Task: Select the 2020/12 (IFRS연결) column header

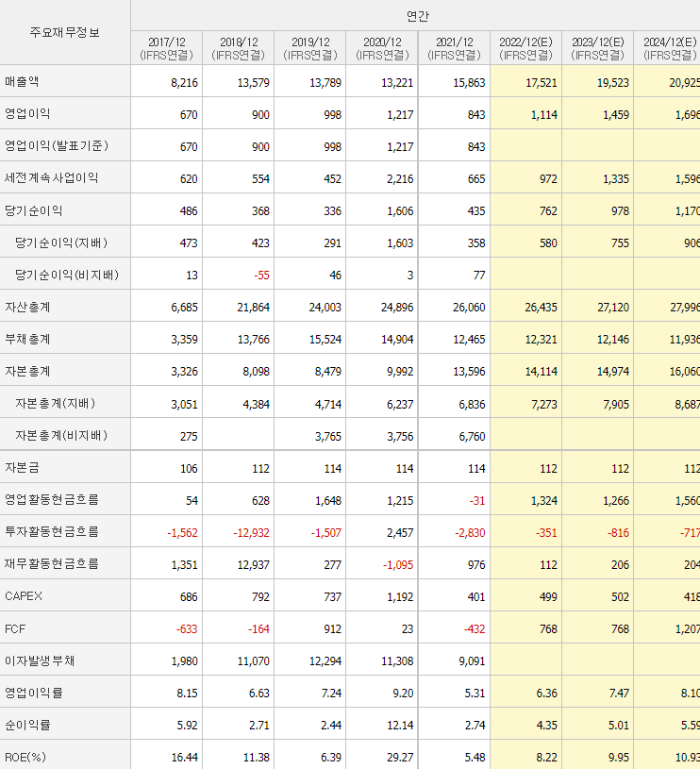Action: pos(382,48)
